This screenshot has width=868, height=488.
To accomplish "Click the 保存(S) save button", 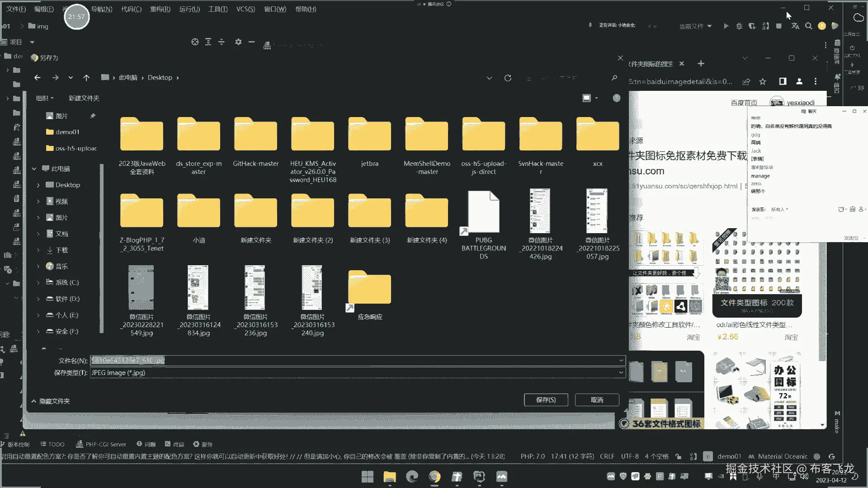I will pyautogui.click(x=546, y=400).
